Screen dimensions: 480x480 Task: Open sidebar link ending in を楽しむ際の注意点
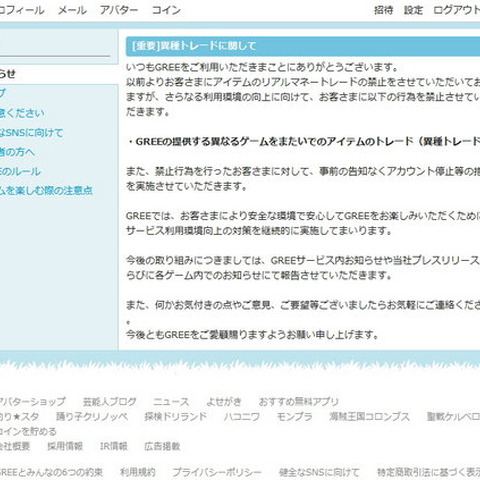(x=46, y=191)
